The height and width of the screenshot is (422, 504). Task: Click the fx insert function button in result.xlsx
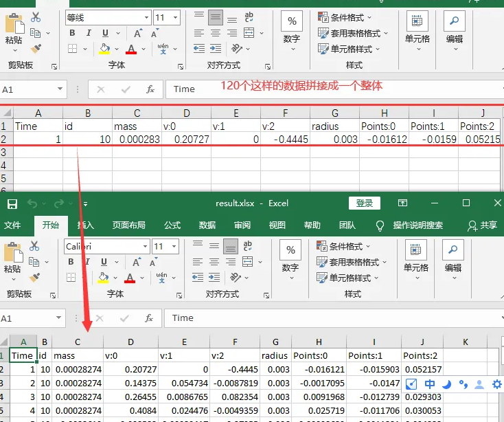click(x=149, y=318)
